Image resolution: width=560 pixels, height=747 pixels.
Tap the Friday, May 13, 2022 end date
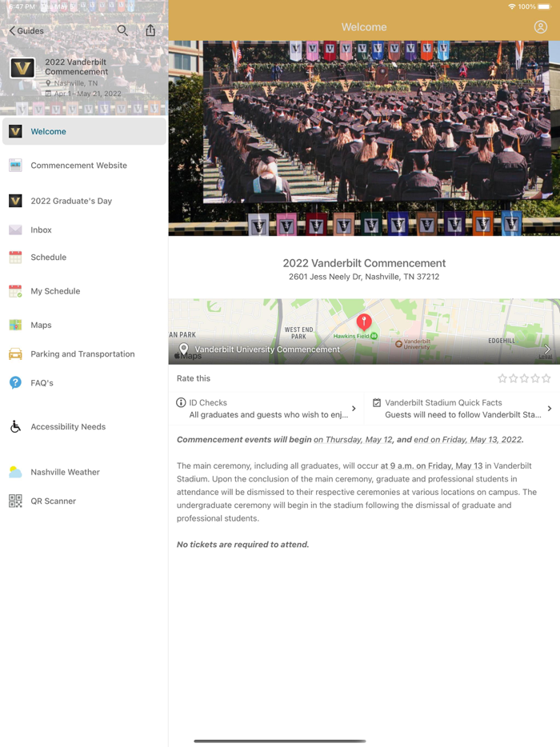coord(467,440)
